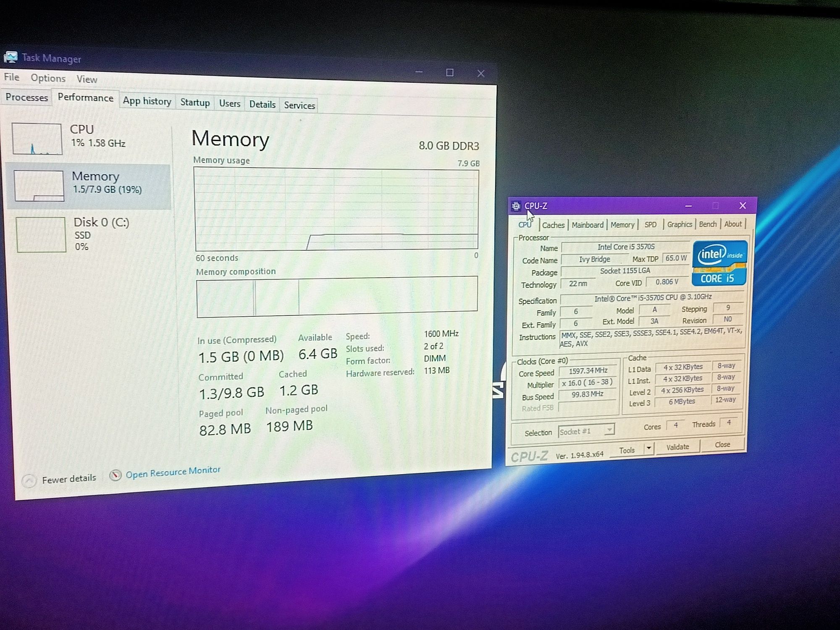Screen dimensions: 840x630
Task: Open the Graphics tab in CPU-Z
Action: (680, 224)
